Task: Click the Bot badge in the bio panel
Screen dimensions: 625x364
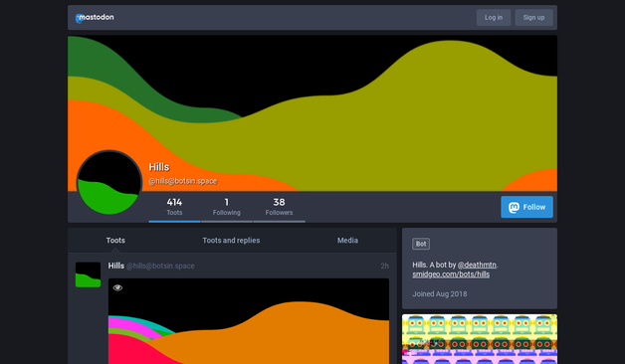Action: coord(421,244)
